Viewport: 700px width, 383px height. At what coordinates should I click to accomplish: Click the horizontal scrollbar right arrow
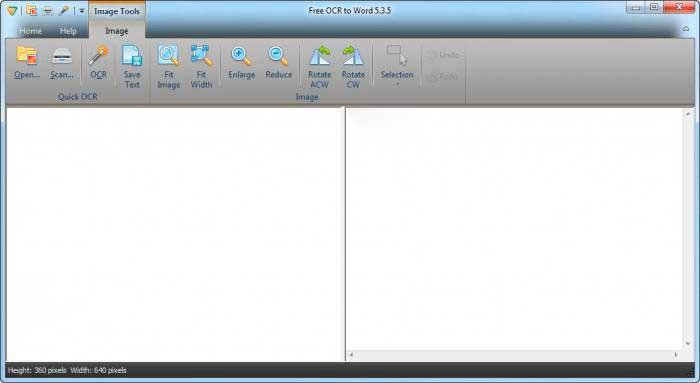click(676, 354)
